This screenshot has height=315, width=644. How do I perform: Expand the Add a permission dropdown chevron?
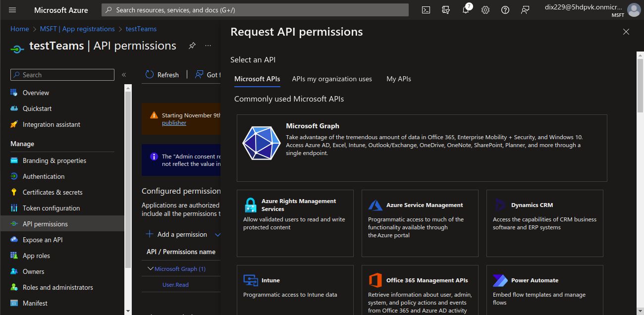[x=217, y=234]
